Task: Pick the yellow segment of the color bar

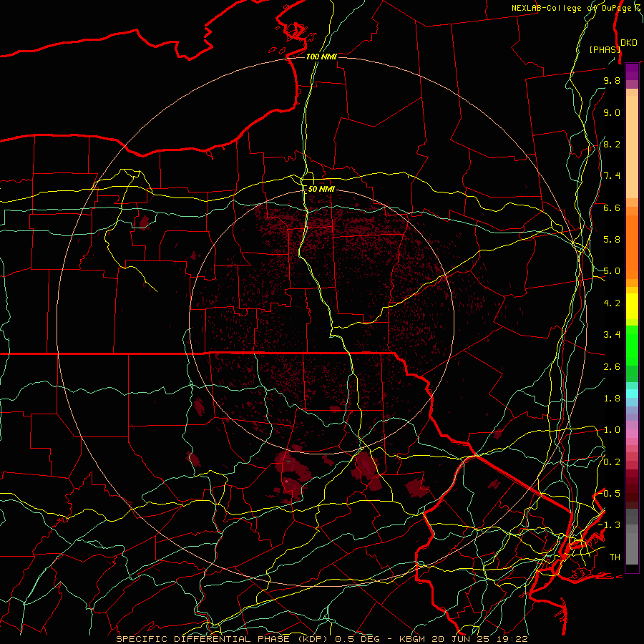Action: tap(632, 306)
